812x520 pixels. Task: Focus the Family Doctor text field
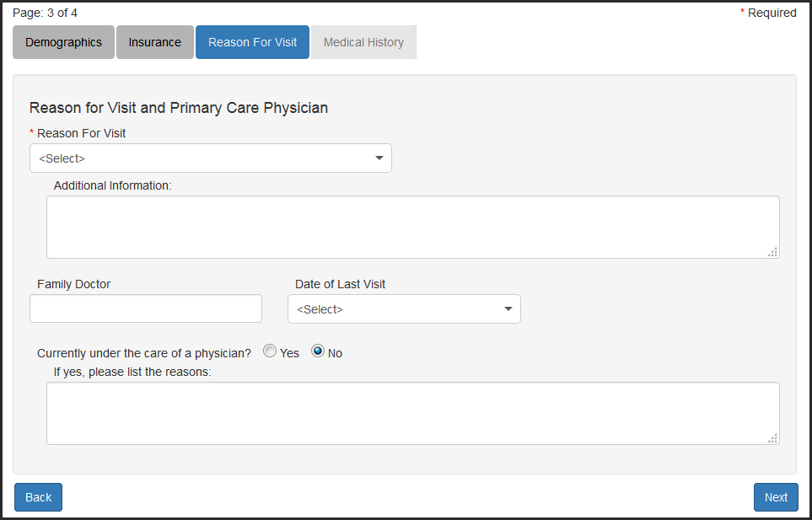pyautogui.click(x=146, y=308)
